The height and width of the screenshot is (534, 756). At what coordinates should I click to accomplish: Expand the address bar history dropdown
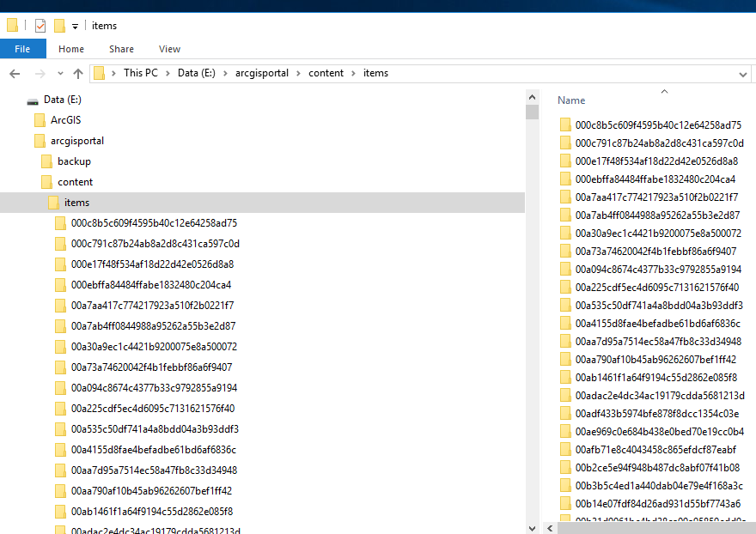coord(742,74)
